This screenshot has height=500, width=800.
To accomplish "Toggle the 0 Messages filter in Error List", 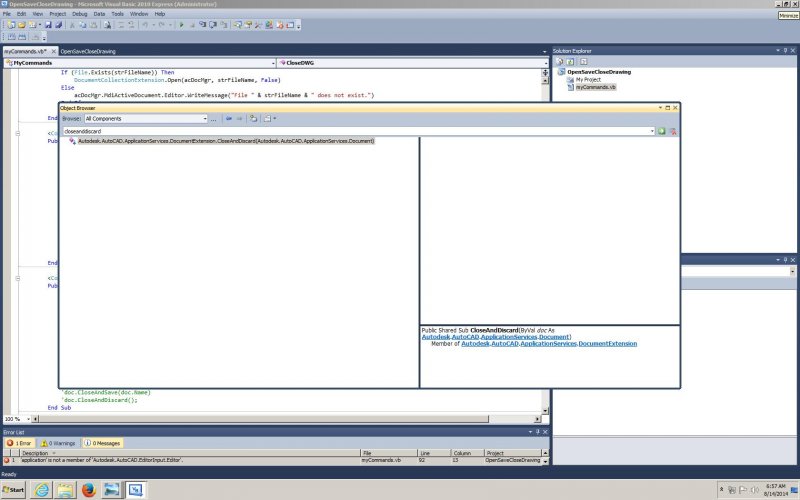I will [102, 443].
